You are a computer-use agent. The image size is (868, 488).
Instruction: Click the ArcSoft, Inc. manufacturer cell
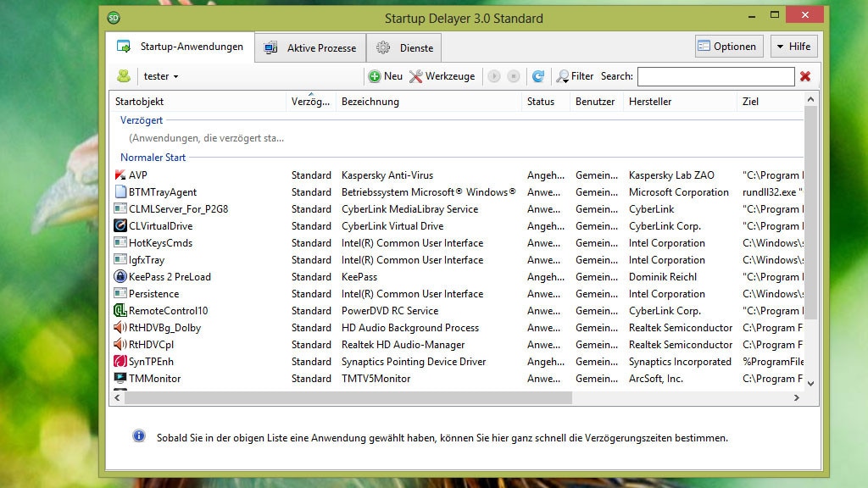[655, 379]
